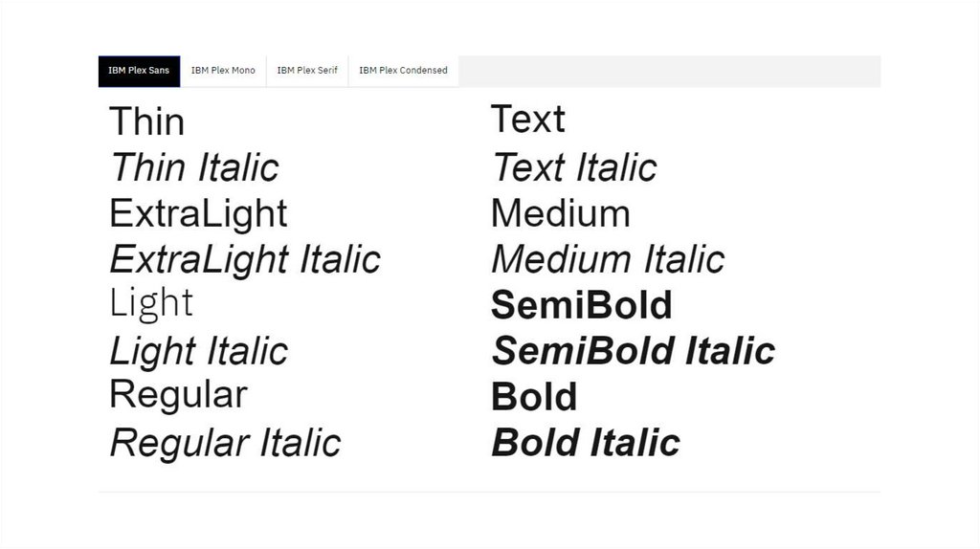Select the Light Italic sample
The height and width of the screenshot is (549, 980).
[x=198, y=351]
